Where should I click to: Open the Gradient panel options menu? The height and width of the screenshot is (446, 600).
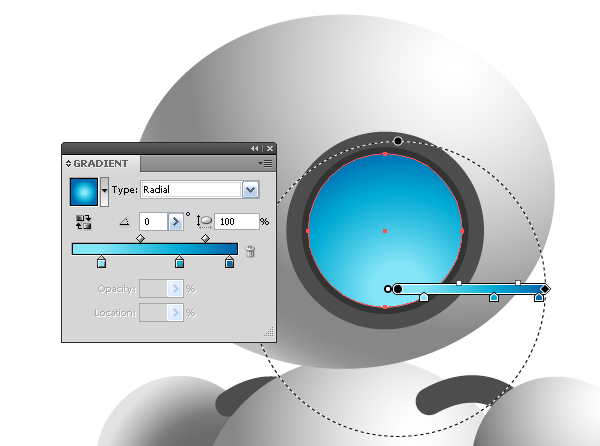265,163
